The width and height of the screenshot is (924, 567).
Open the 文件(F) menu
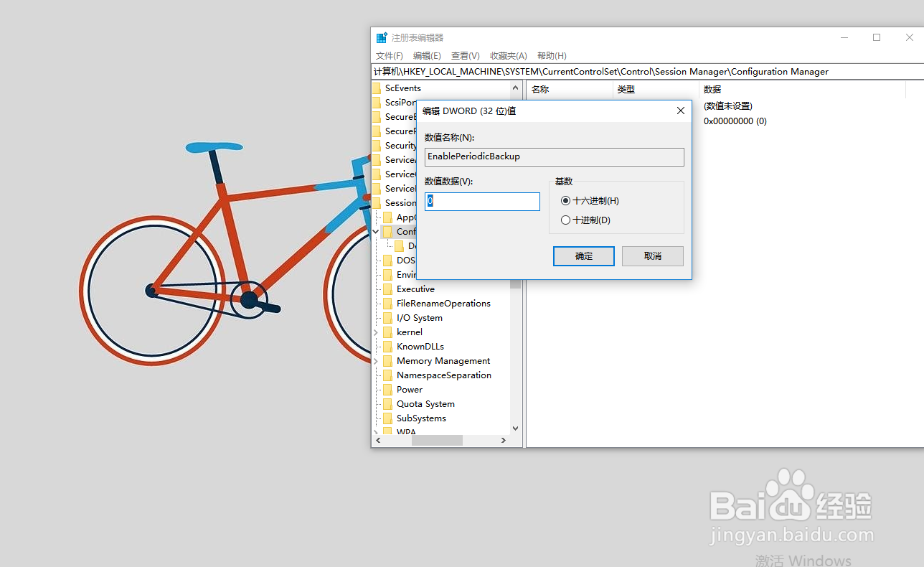coord(390,56)
